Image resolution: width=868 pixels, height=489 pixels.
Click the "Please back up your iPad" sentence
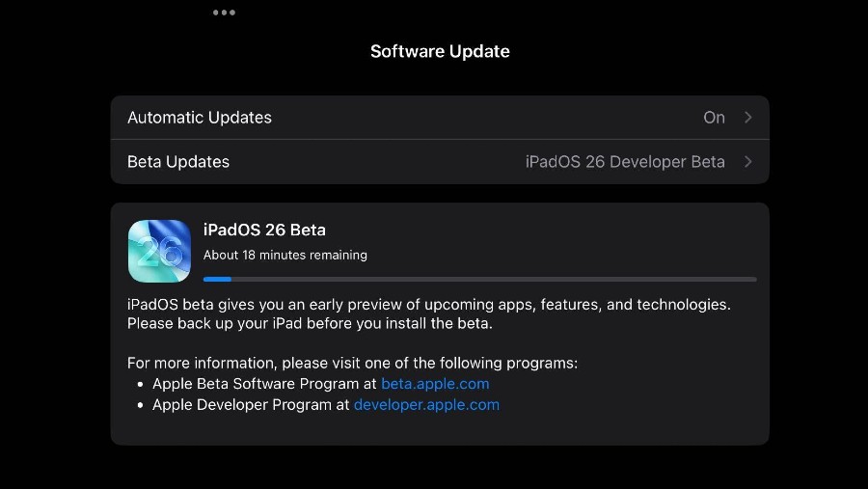(x=310, y=323)
